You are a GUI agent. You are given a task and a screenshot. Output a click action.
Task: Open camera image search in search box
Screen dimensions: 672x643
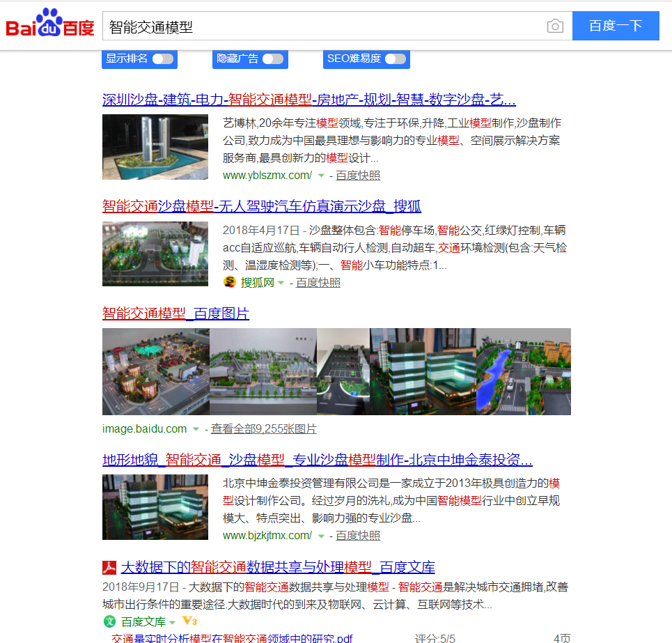click(x=555, y=26)
